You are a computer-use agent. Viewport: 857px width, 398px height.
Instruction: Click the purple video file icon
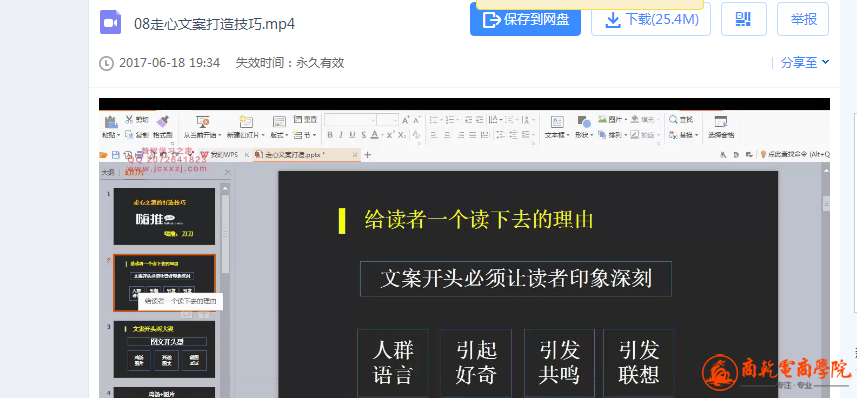pyautogui.click(x=110, y=22)
